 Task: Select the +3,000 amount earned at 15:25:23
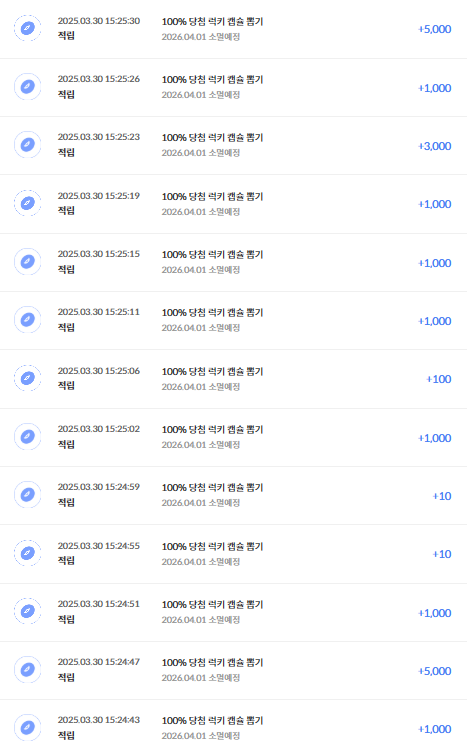coord(434,146)
